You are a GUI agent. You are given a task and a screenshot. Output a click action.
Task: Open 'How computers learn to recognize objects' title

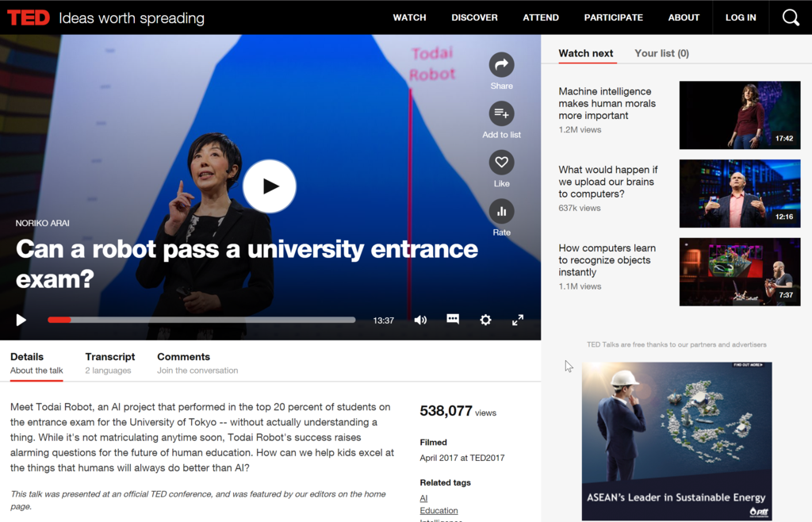(x=607, y=260)
